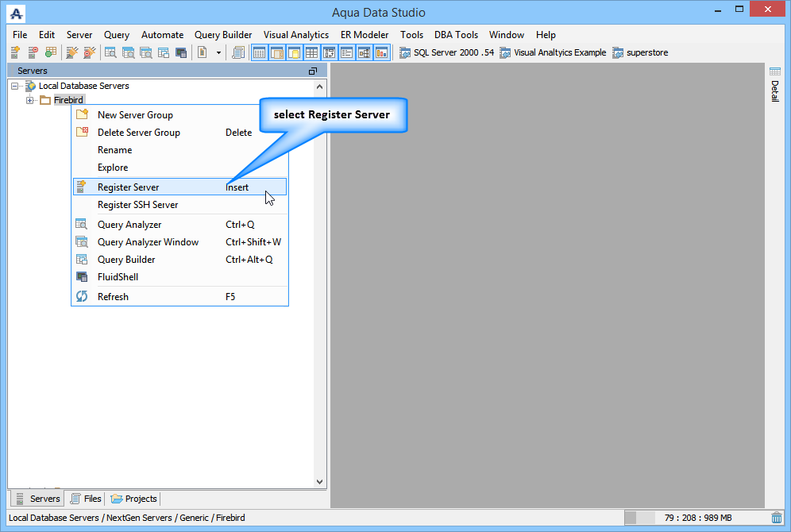Collapse the Local Database Servers node
Viewport: 791px width, 532px height.
(14, 86)
